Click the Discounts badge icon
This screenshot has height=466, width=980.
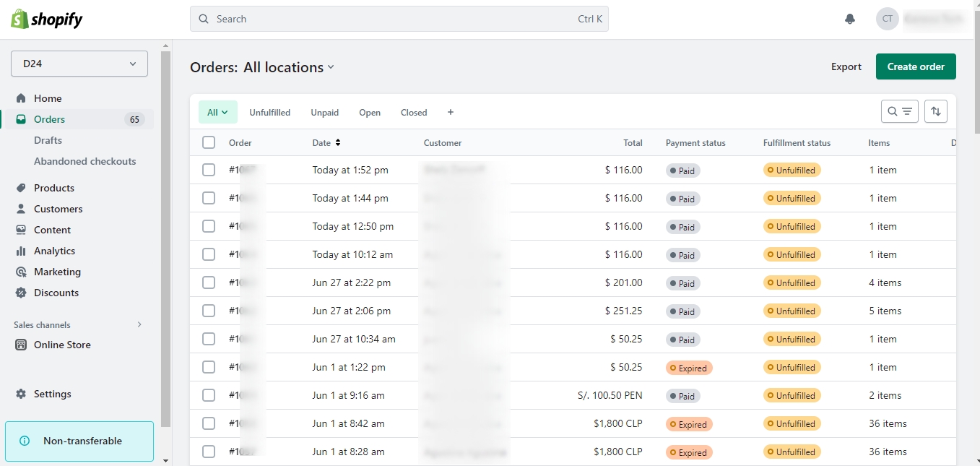point(21,293)
